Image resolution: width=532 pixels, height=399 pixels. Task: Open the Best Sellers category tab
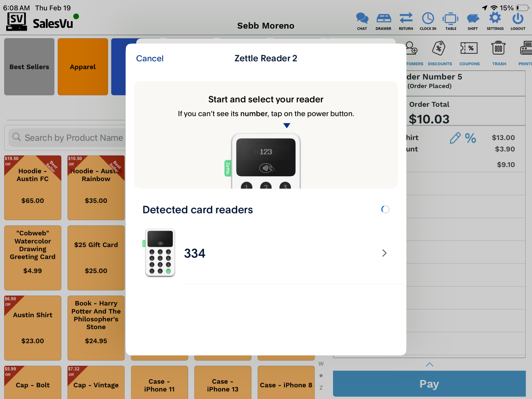29,67
